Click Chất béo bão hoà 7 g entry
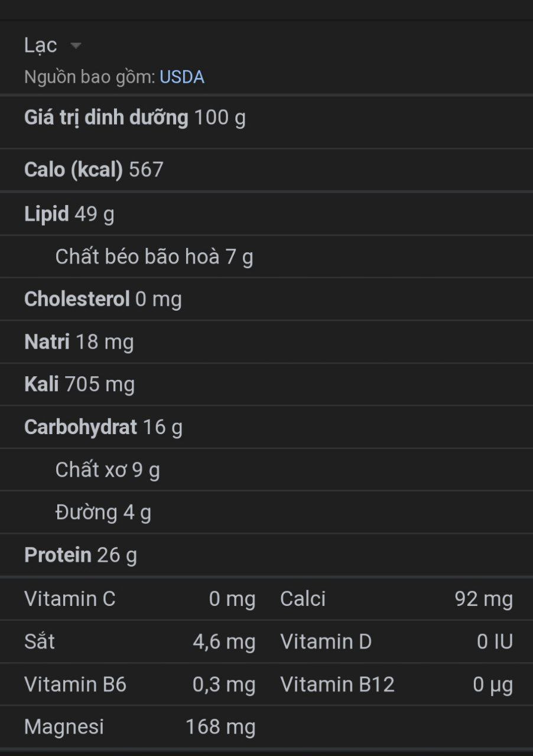The image size is (533, 756). pos(154,257)
